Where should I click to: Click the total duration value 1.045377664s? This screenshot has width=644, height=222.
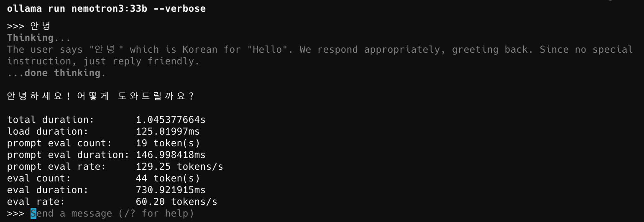171,120
